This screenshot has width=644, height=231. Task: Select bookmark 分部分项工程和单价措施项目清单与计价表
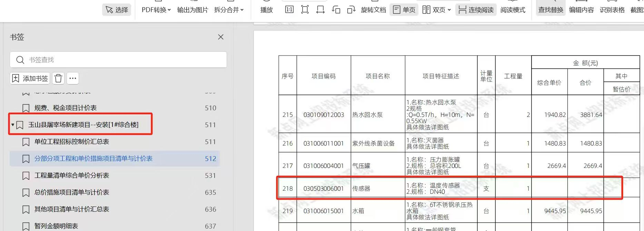(115, 159)
